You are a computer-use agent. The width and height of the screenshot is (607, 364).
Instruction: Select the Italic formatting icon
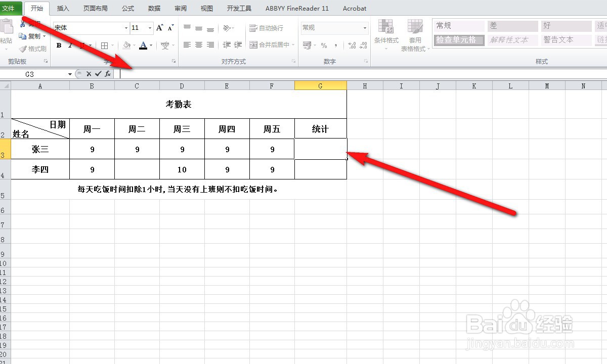point(70,45)
